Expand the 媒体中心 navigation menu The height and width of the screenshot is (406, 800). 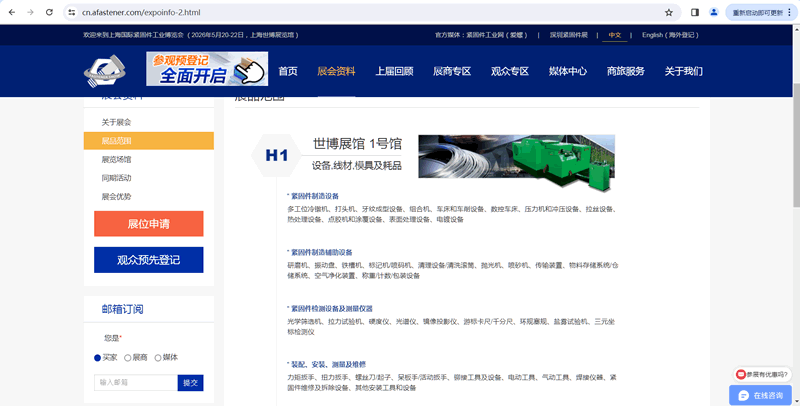pyautogui.click(x=567, y=71)
